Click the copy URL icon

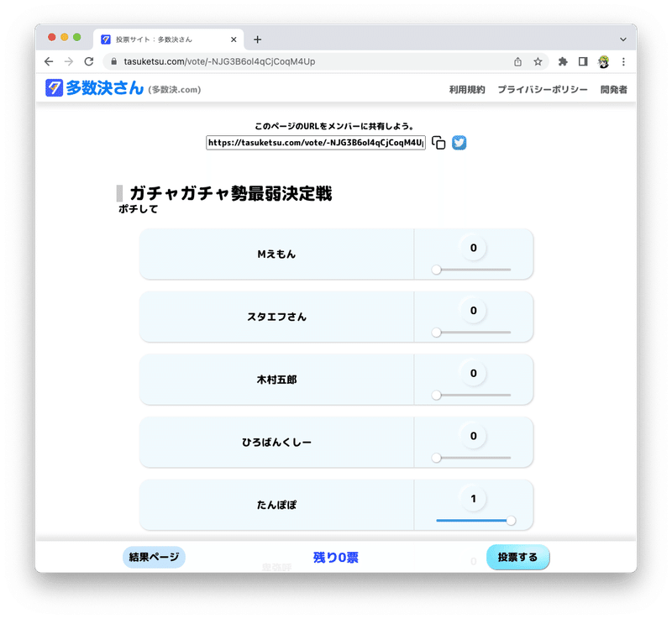(x=438, y=143)
